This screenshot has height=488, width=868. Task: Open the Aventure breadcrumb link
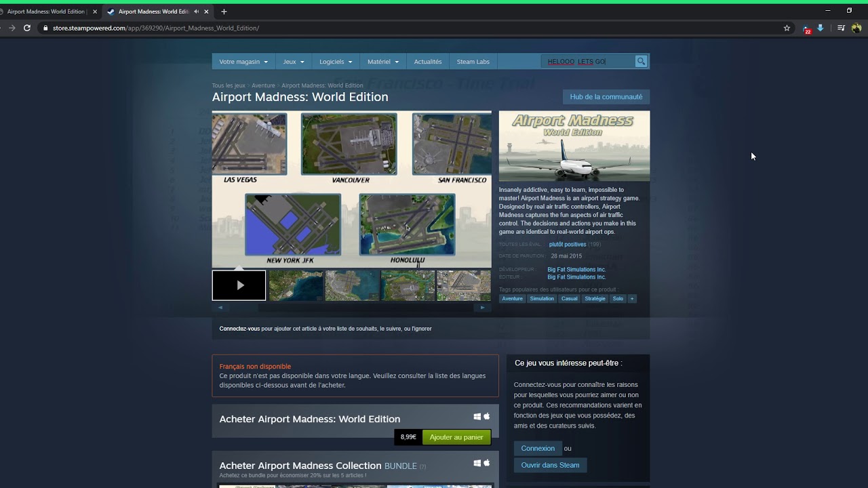point(263,85)
